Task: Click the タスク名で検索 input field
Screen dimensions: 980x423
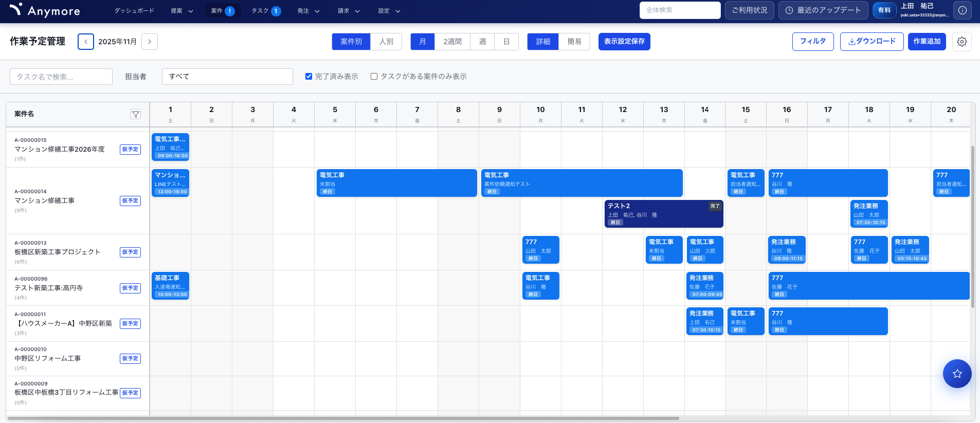Action: tap(61, 77)
